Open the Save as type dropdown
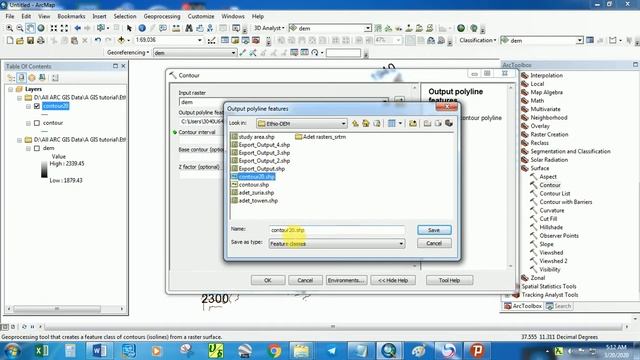Viewport: 640px width, 360px height. [401, 244]
